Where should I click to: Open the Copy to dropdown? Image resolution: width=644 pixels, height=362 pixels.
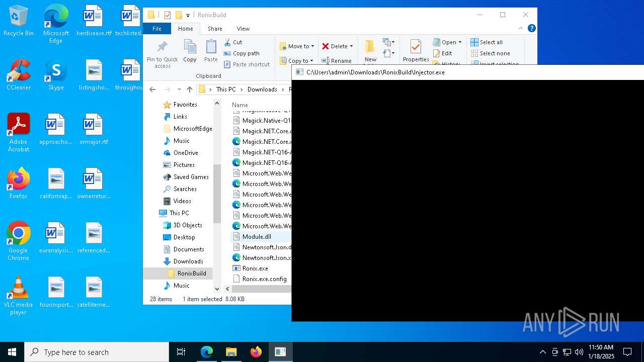(297, 61)
